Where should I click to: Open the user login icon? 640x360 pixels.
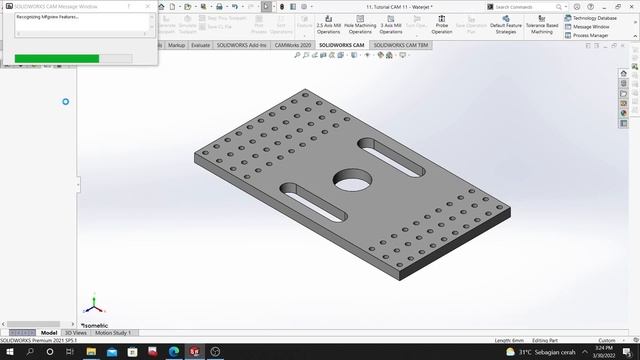[577, 7]
